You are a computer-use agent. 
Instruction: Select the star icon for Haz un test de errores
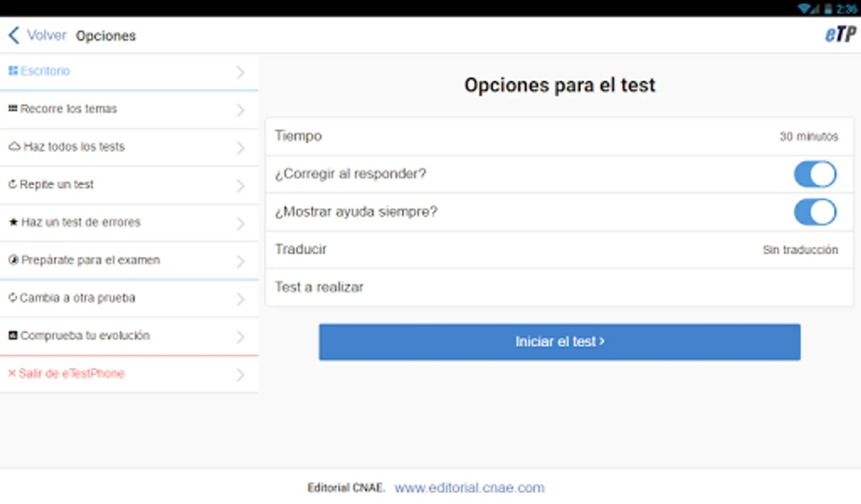(13, 222)
